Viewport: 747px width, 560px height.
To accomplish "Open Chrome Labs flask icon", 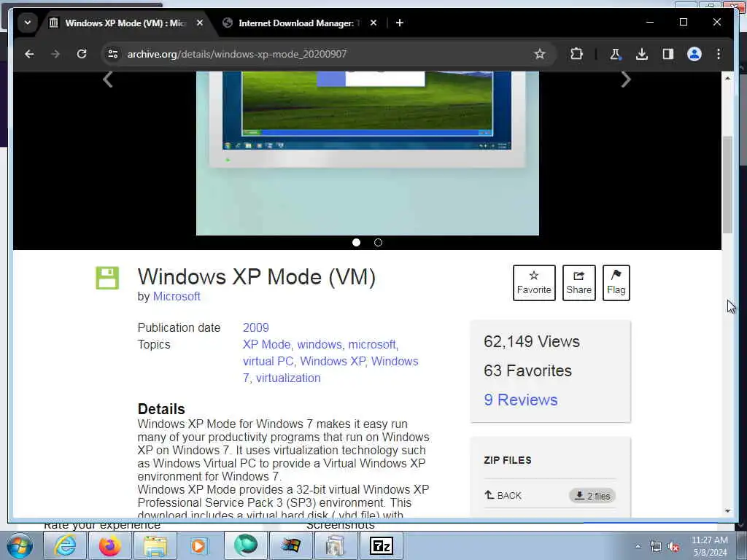I will point(615,54).
